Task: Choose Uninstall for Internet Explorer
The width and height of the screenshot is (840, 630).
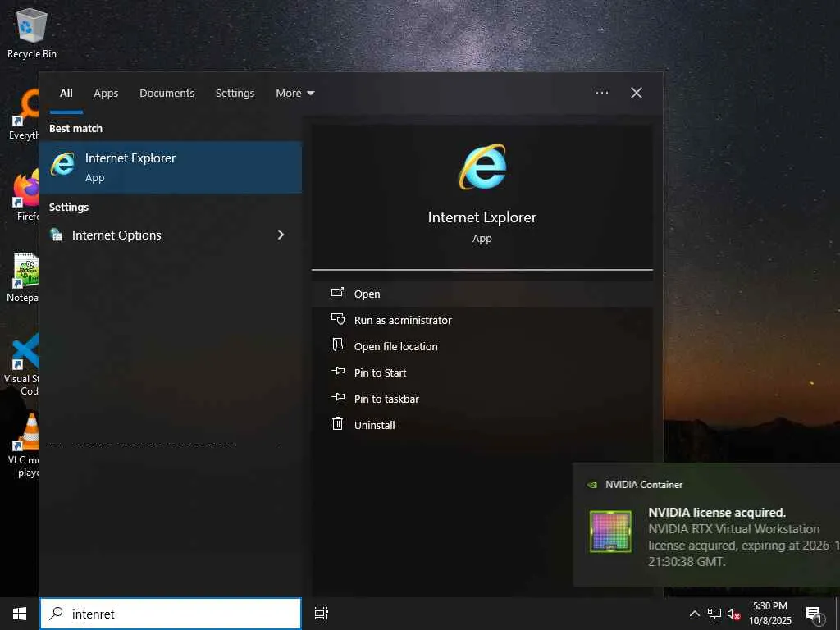Action: click(482, 425)
